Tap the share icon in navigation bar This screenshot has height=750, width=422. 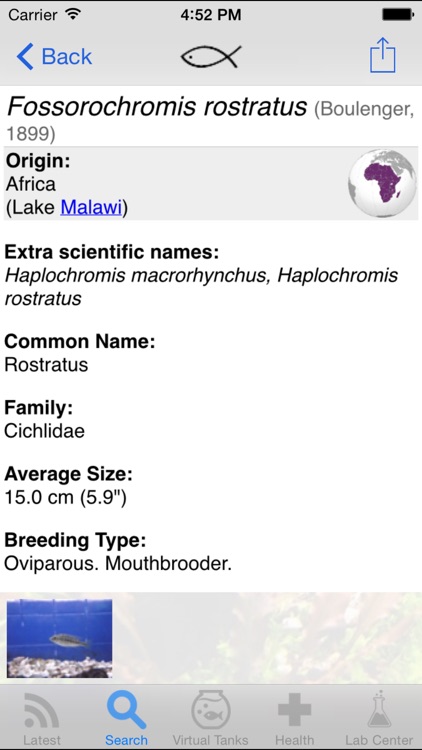pos(383,55)
